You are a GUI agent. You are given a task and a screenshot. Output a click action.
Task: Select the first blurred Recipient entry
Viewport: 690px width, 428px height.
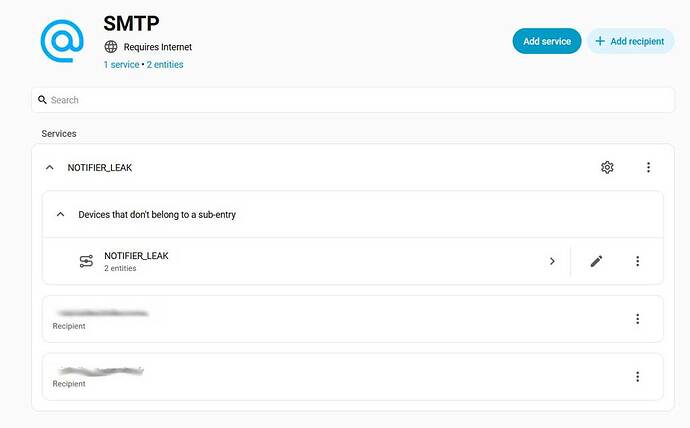[x=352, y=319]
